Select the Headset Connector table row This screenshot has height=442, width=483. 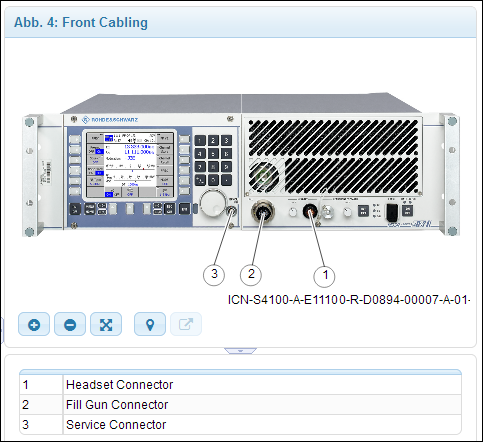click(x=240, y=385)
